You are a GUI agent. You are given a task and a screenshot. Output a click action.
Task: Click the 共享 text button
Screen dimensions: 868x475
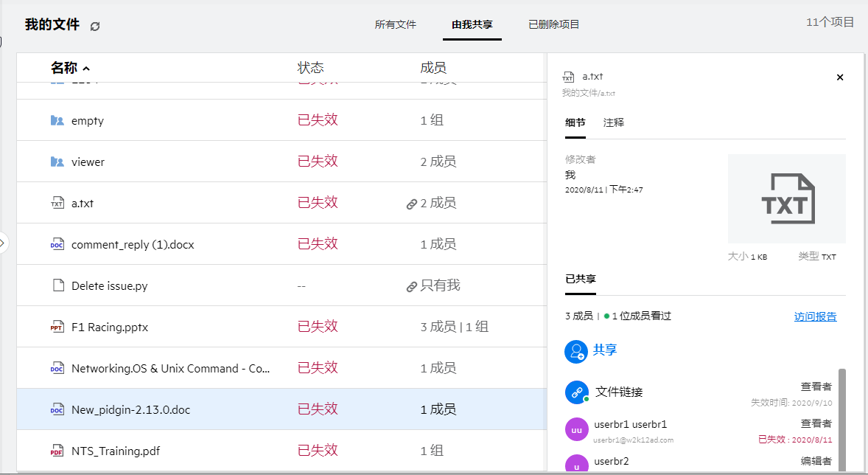coord(605,350)
